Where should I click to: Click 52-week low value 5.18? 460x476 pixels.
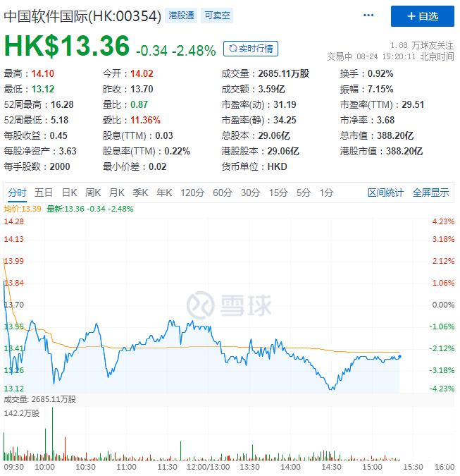click(59, 120)
